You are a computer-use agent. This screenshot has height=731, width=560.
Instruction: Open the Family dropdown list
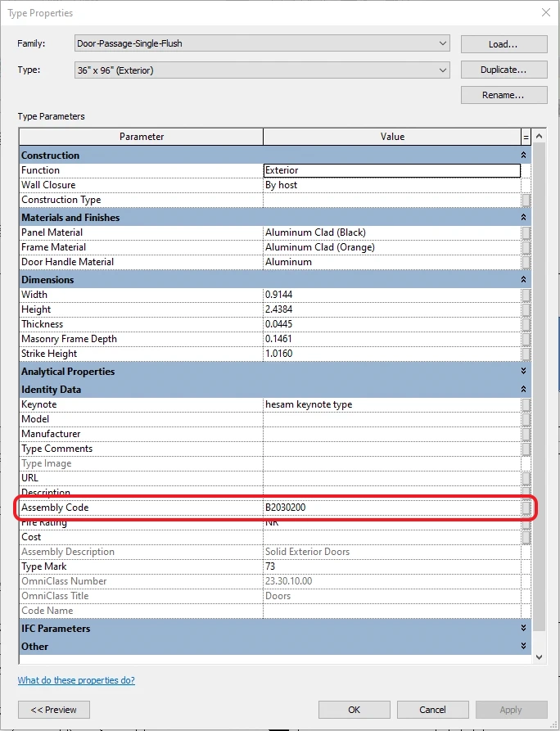[443, 43]
